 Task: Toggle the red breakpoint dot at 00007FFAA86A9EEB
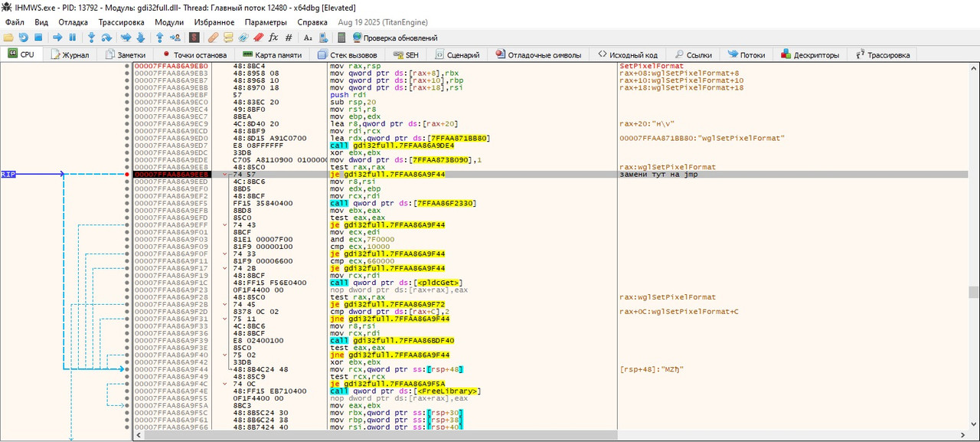127,175
